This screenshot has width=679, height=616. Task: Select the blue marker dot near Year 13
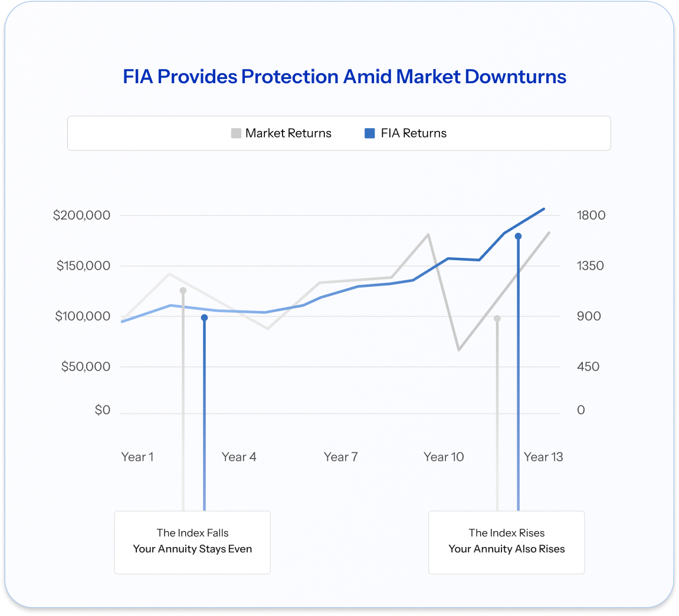pos(518,236)
